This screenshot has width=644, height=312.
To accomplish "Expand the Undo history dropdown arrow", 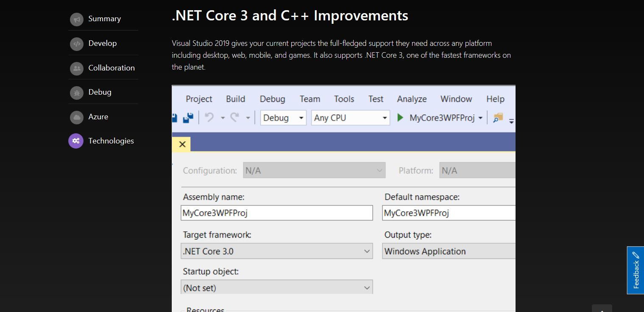I will tap(223, 118).
